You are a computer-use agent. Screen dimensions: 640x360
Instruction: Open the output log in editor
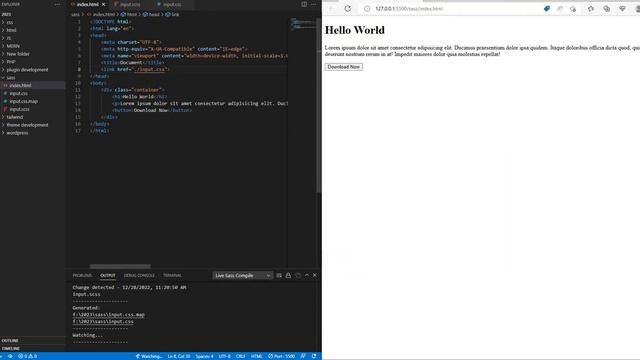tap(298, 276)
